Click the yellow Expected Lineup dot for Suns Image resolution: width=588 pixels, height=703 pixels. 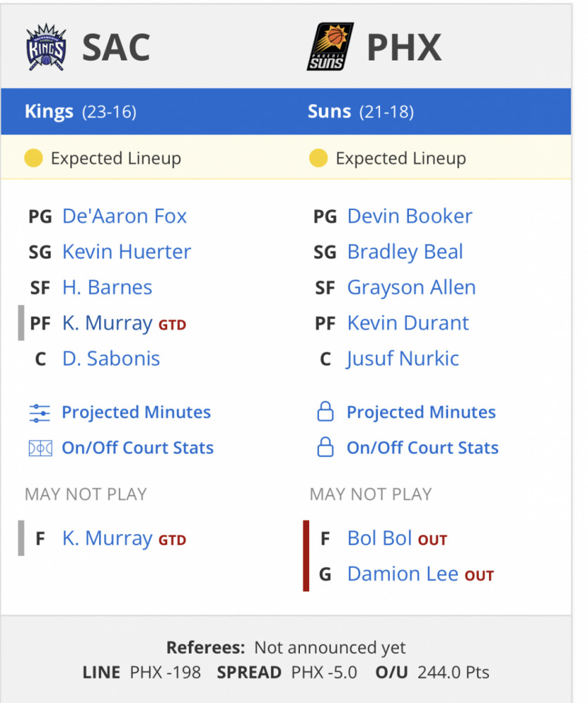(x=318, y=157)
